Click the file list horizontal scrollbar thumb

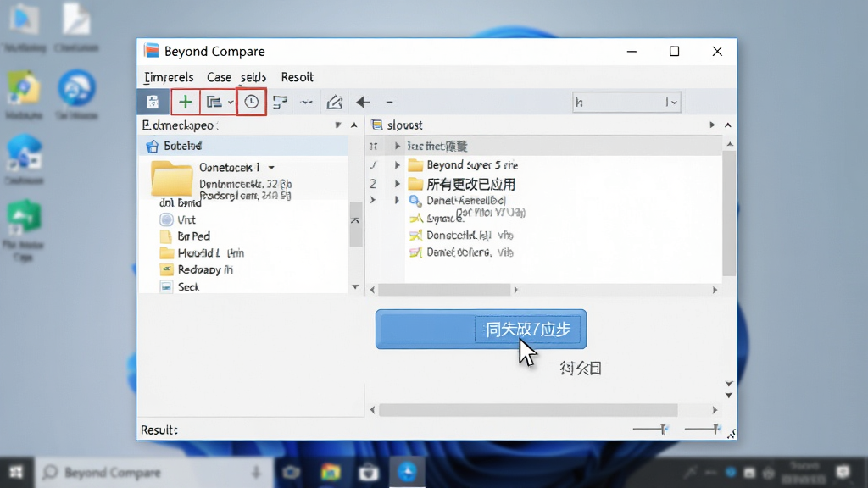444,290
